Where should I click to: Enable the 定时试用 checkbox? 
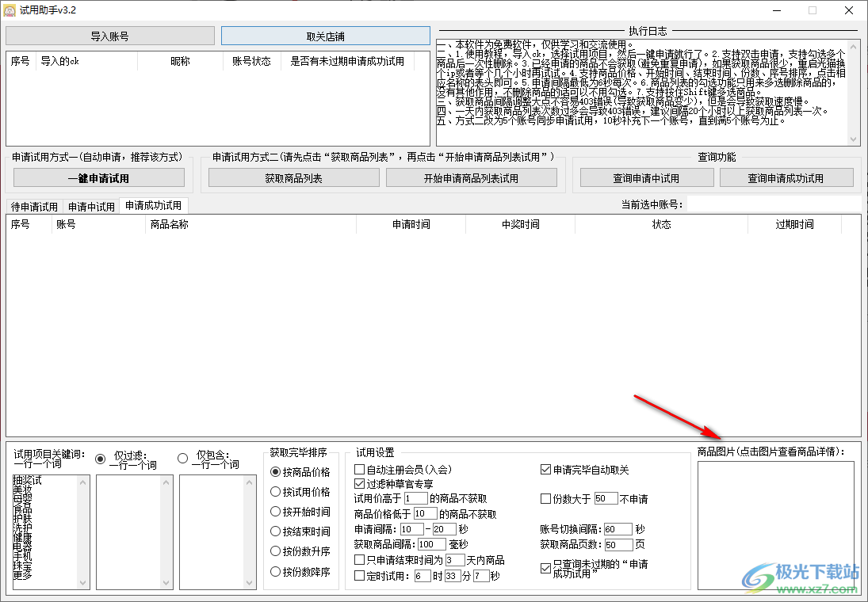(x=359, y=576)
